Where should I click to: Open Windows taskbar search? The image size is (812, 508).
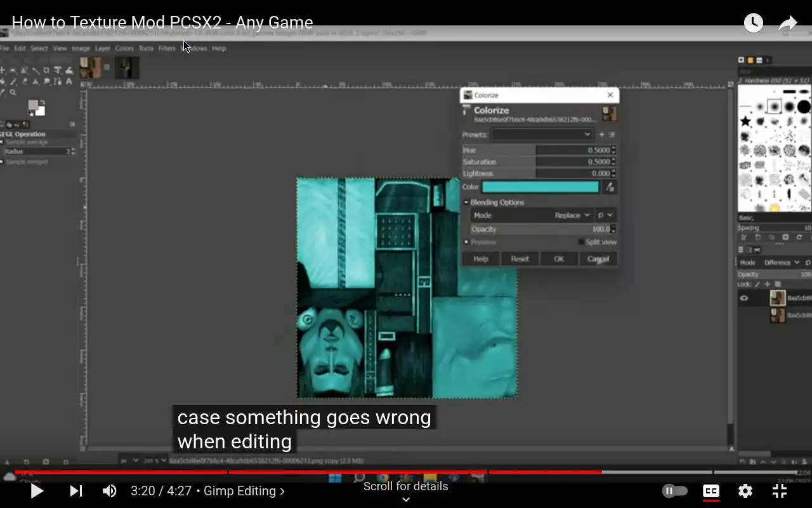[x=359, y=478]
